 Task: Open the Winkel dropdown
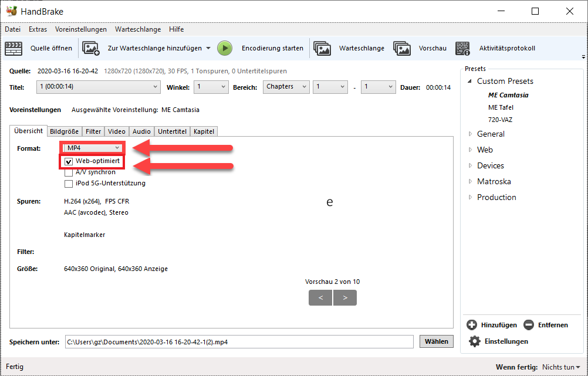point(211,87)
